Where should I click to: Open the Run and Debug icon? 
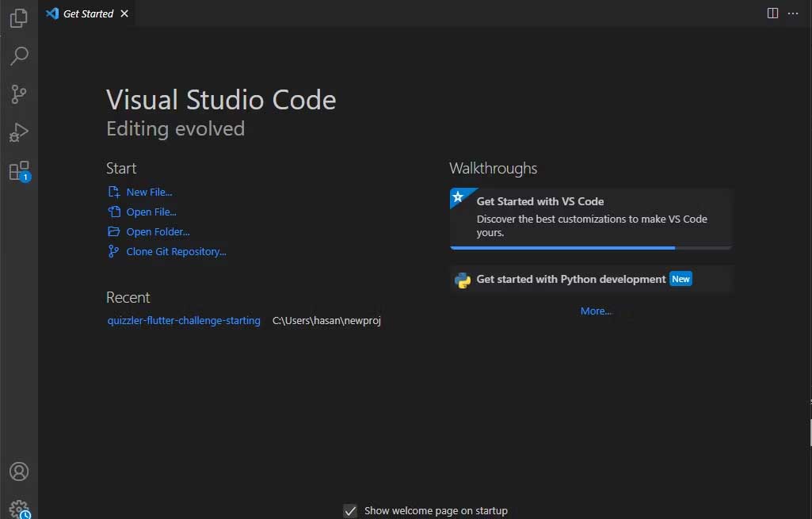point(18,132)
